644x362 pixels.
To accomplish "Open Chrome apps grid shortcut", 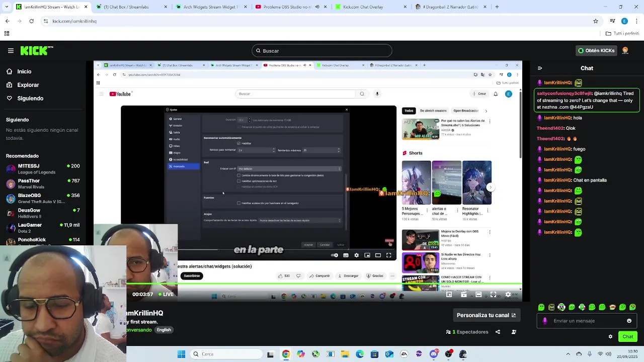I will (x=7, y=34).
